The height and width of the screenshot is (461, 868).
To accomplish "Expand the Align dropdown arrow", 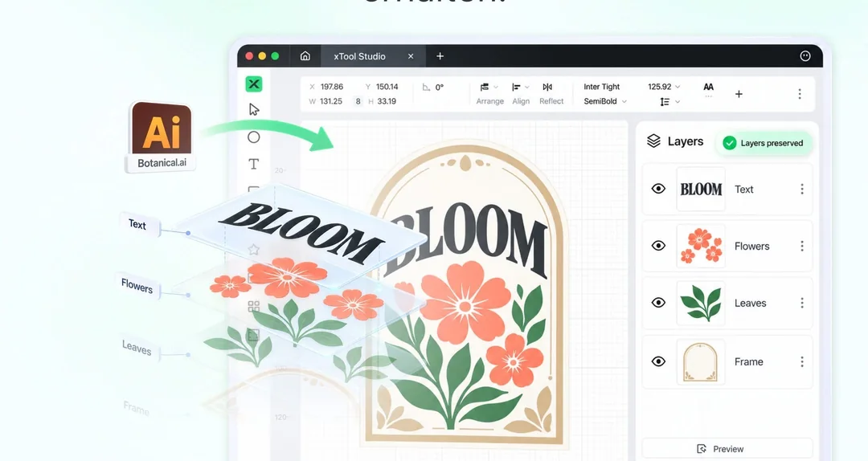I will point(527,87).
